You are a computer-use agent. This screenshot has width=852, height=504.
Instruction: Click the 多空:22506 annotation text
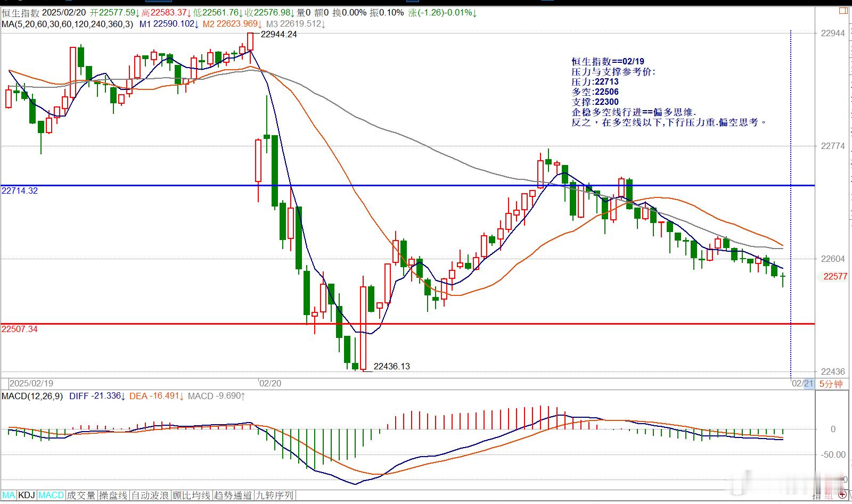click(x=595, y=92)
